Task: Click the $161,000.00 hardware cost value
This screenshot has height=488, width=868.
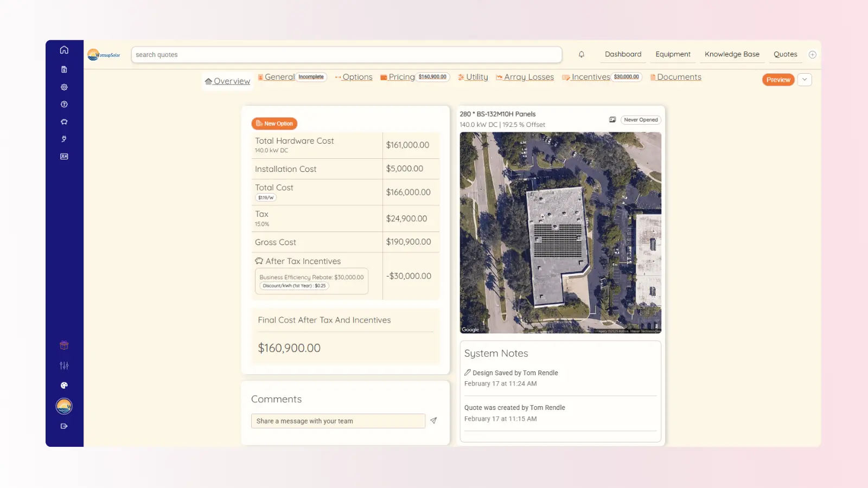Action: 407,145
